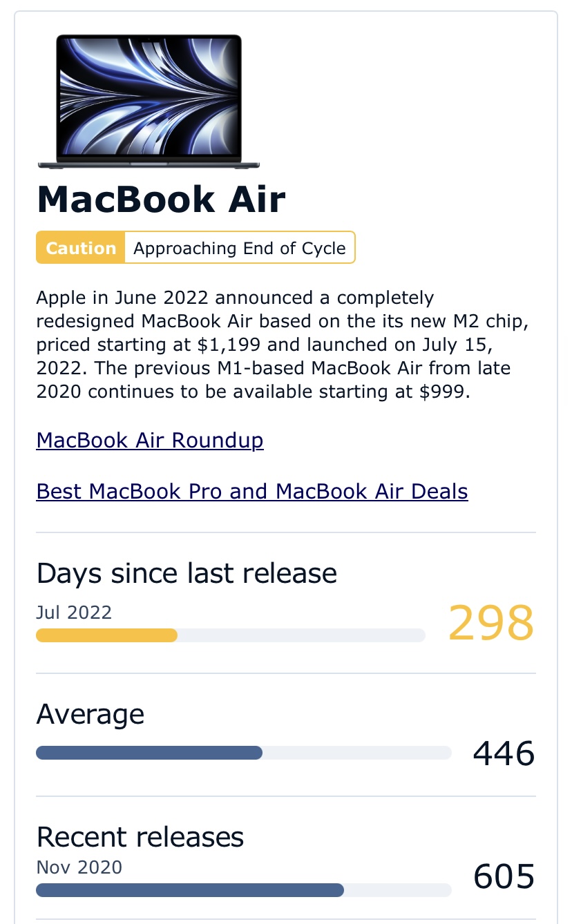Viewport: 572px width, 924px height.
Task: Open Best MacBook Pro and MacBook Air Deals
Action: 252,491
